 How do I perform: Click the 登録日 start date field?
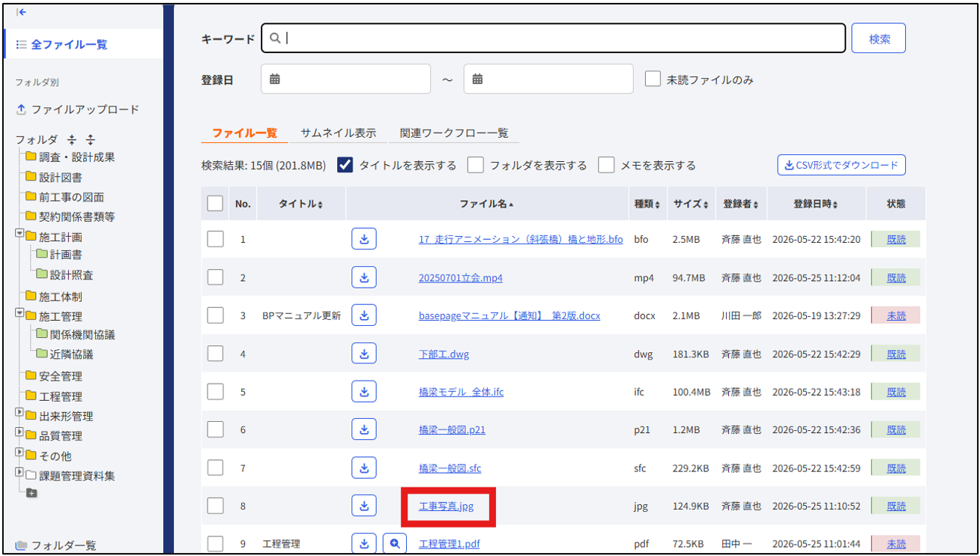(346, 79)
